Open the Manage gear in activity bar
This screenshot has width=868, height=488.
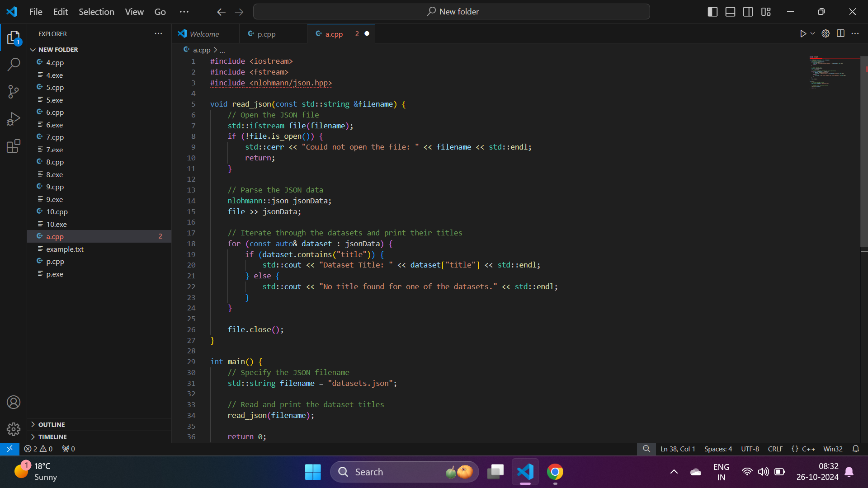[14, 429]
